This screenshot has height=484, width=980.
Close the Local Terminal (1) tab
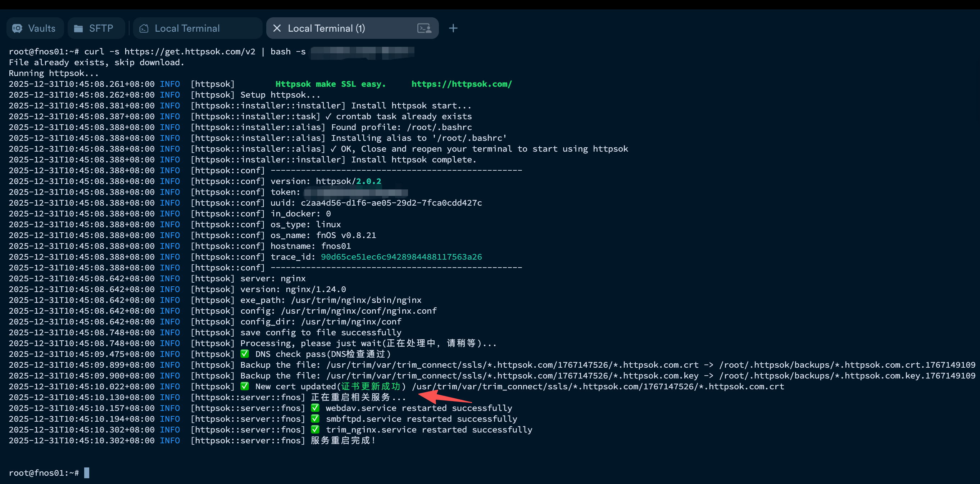point(277,28)
